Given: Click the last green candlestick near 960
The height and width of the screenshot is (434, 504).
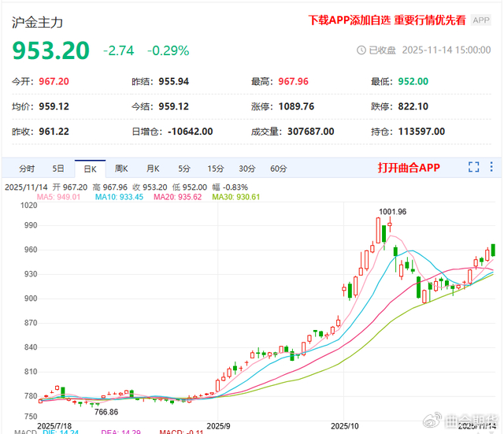Looking at the screenshot, I should tap(493, 250).
